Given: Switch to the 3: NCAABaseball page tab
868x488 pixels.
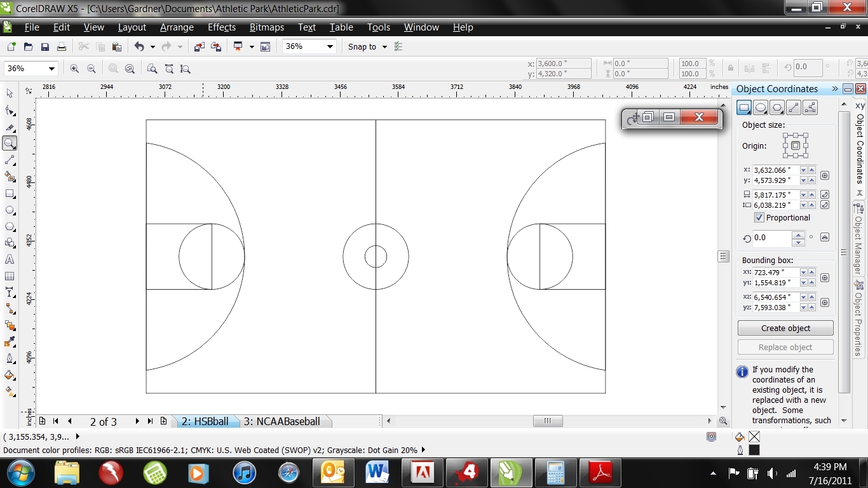Looking at the screenshot, I should 281,421.
